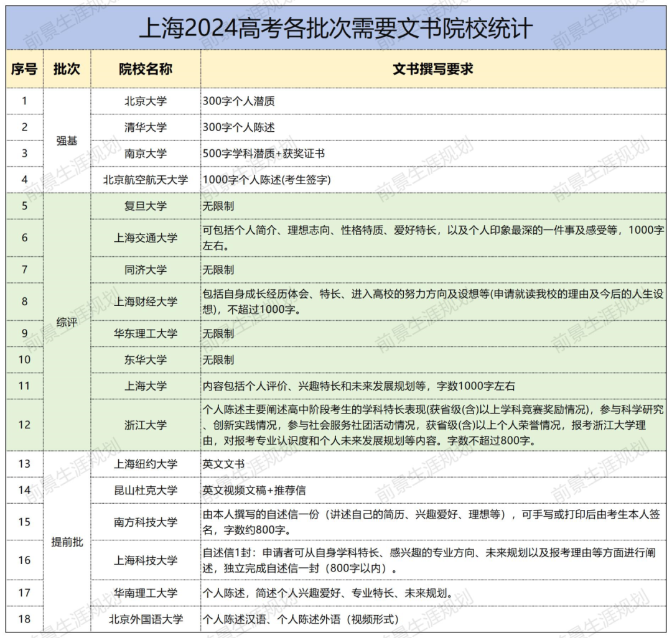This screenshot has height=638, width=672.
Task: Select the 序号 column header
Action: (x=24, y=69)
